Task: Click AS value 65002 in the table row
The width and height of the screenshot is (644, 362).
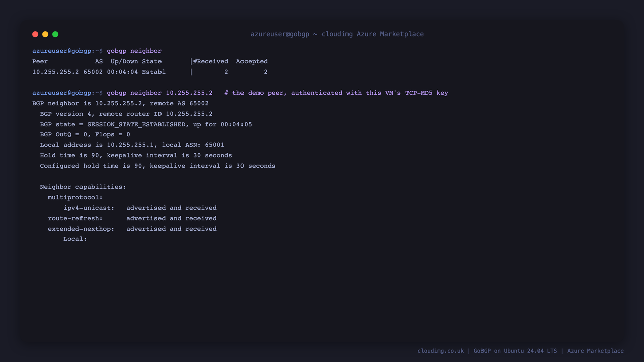Action: [x=93, y=72]
